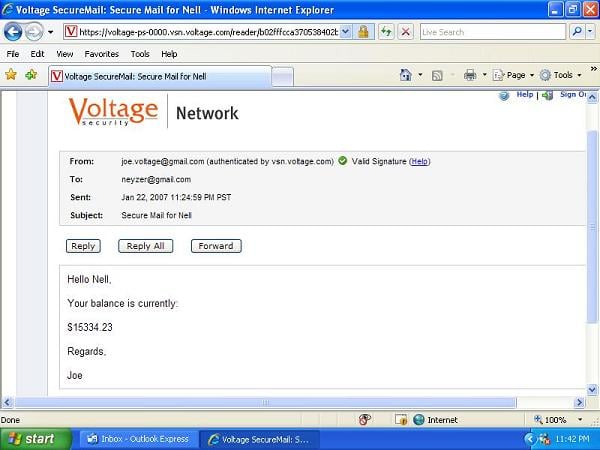Click the Refresh page icon
Image resolution: width=600 pixels, height=450 pixels.
386,32
